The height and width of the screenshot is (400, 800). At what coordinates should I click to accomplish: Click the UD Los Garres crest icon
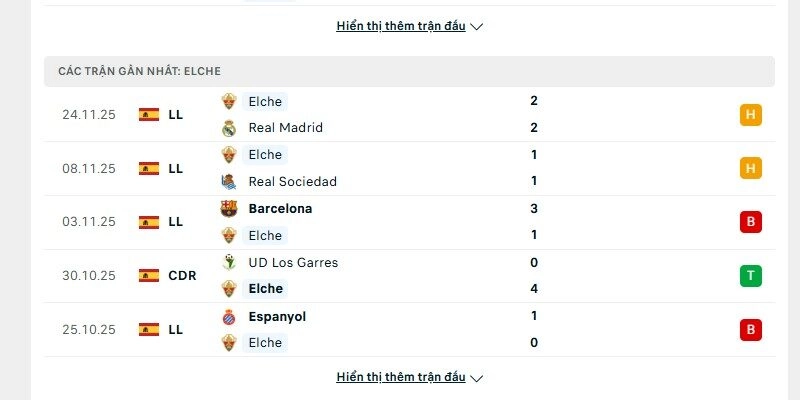pyautogui.click(x=229, y=263)
